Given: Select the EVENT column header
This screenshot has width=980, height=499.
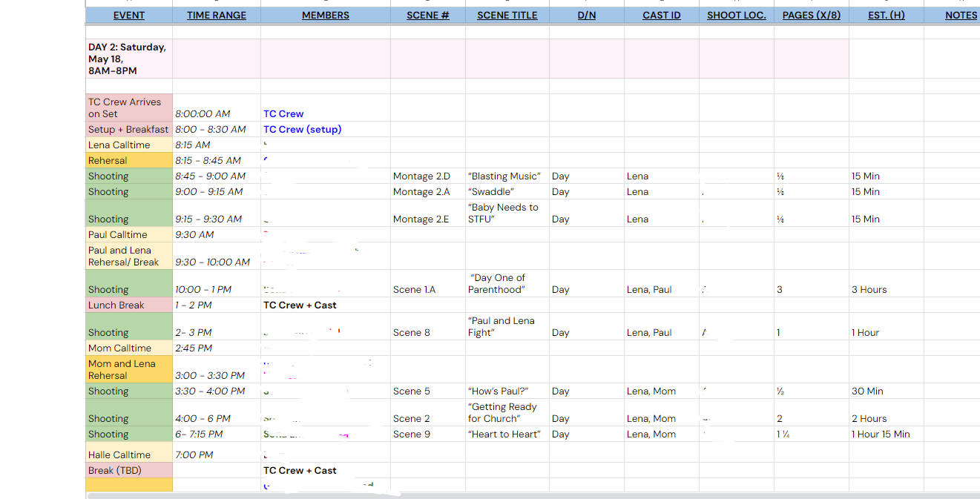Looking at the screenshot, I should [129, 15].
